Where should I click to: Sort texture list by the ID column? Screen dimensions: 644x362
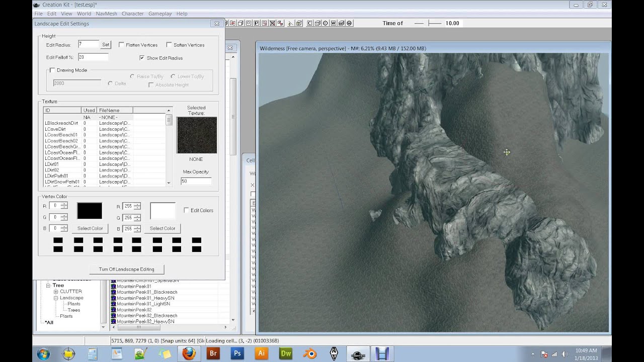tap(62, 110)
